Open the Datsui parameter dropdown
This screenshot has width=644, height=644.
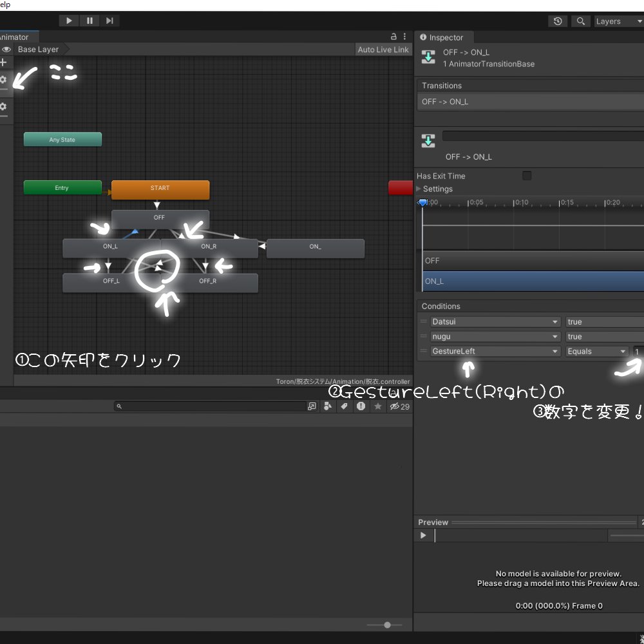click(495, 321)
